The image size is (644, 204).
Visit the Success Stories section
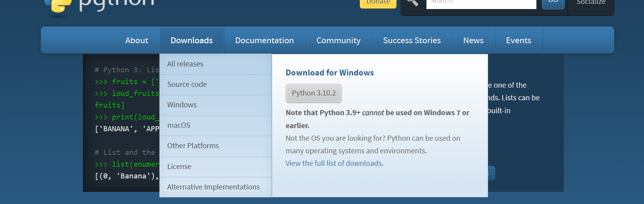click(x=412, y=40)
